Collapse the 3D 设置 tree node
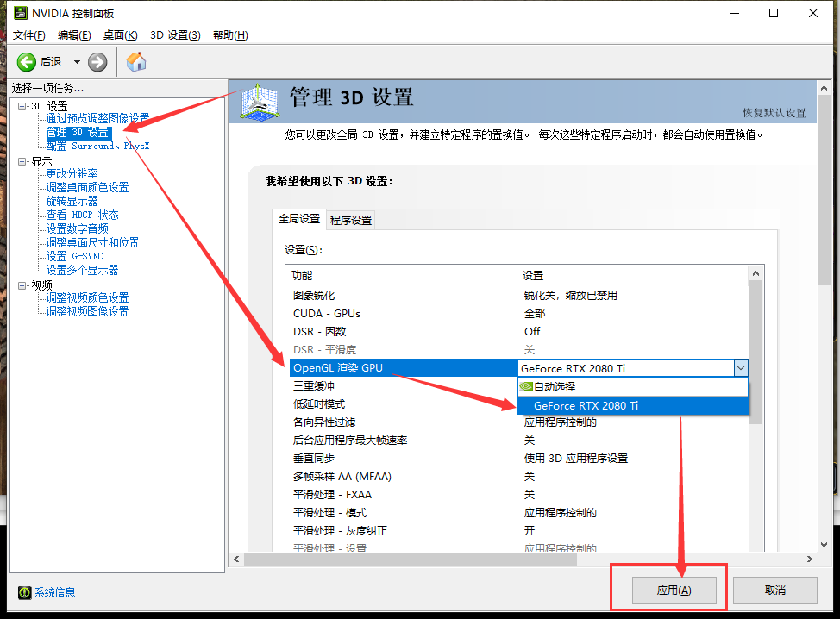Screen dimensions: 840x619 tap(22, 106)
